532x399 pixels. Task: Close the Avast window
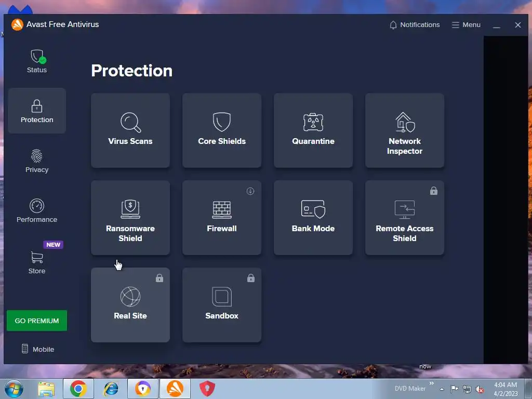click(x=518, y=25)
